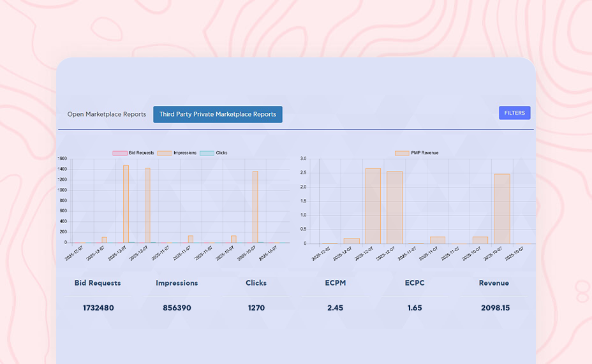Click the Impressions legend label
This screenshot has width=592, height=364.
pos(185,153)
